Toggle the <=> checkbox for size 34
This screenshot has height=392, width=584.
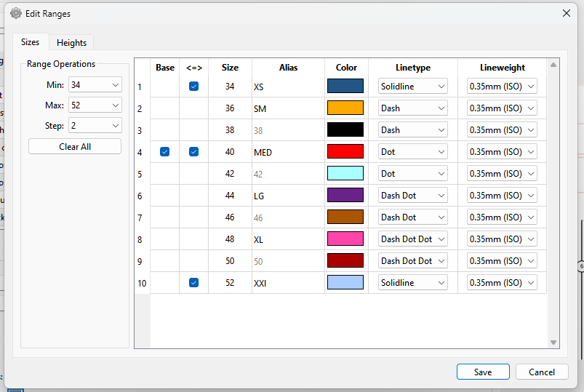coord(193,87)
